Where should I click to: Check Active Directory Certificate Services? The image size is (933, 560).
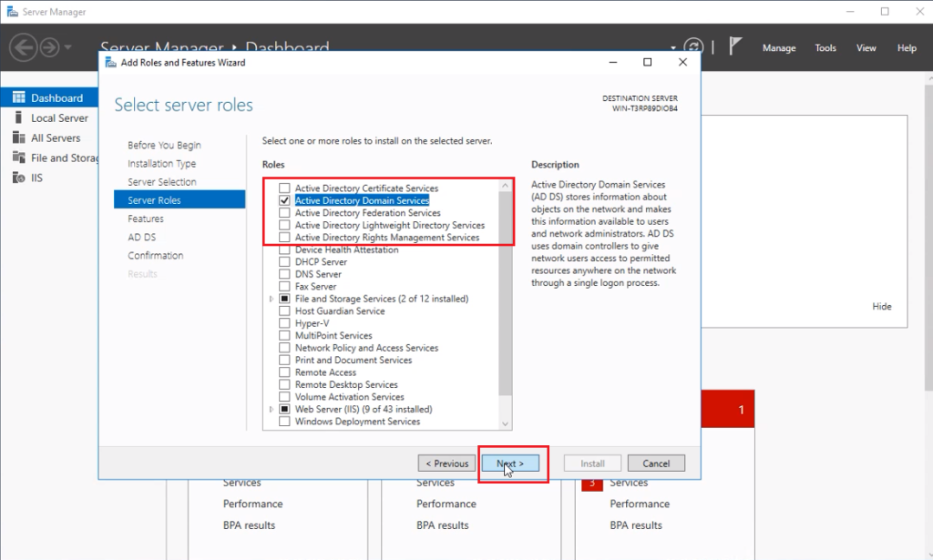[284, 188]
